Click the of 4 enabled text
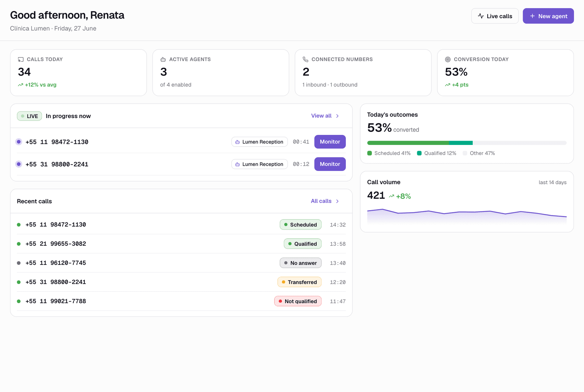Screen dimensions: 584x392 [176, 85]
